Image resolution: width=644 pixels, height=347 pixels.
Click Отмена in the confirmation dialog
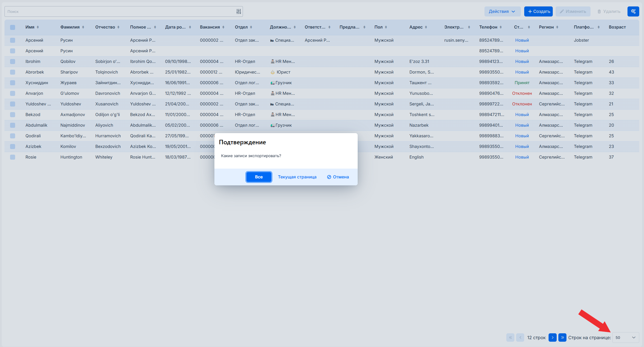[338, 177]
